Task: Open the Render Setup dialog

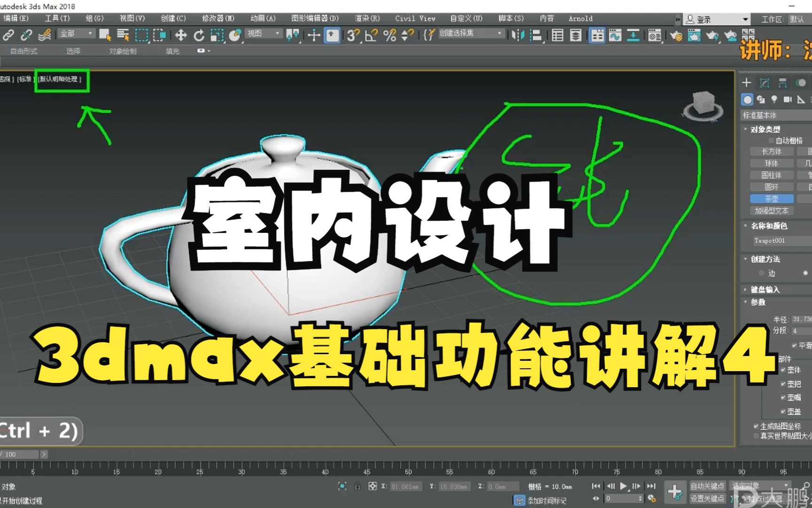Action: pyautogui.click(x=677, y=35)
